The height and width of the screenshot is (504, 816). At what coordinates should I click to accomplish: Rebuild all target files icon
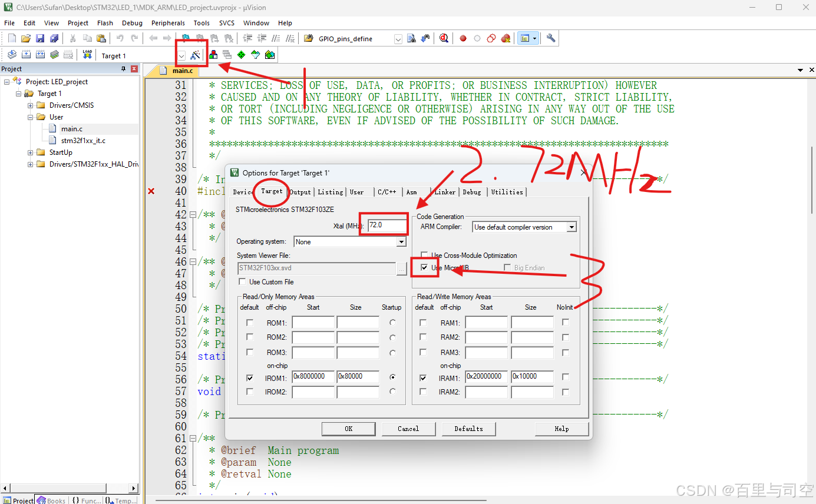[40, 55]
